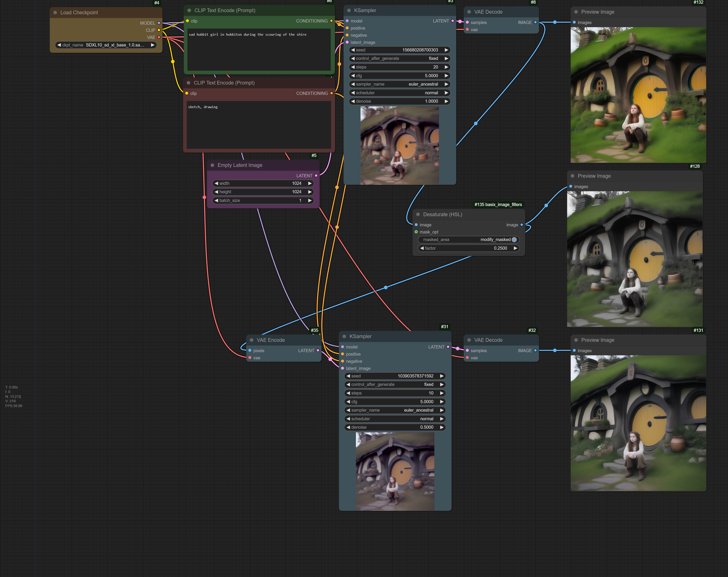The height and width of the screenshot is (577, 728).
Task: Select the output image in Preview Image #132
Action: click(638, 95)
